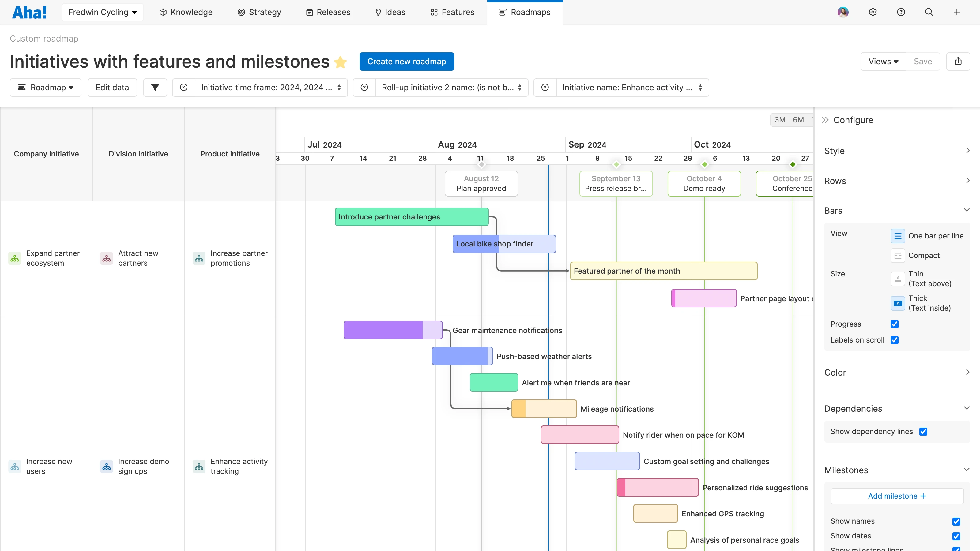This screenshot has width=980, height=551.
Task: Disable the Progress checkbox
Action: pos(895,324)
